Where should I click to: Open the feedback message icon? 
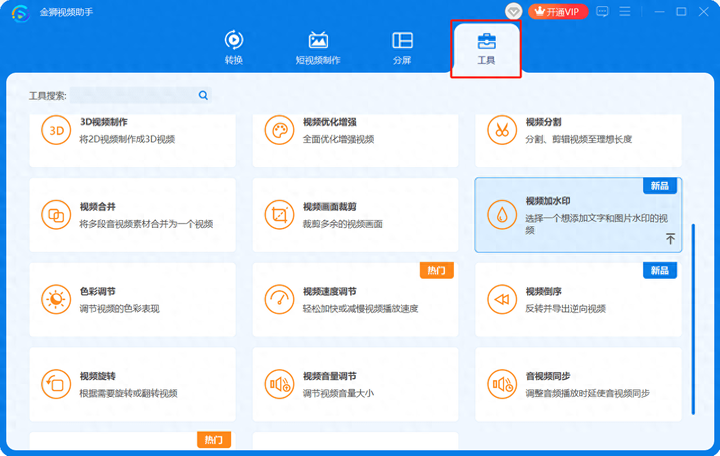coord(602,11)
